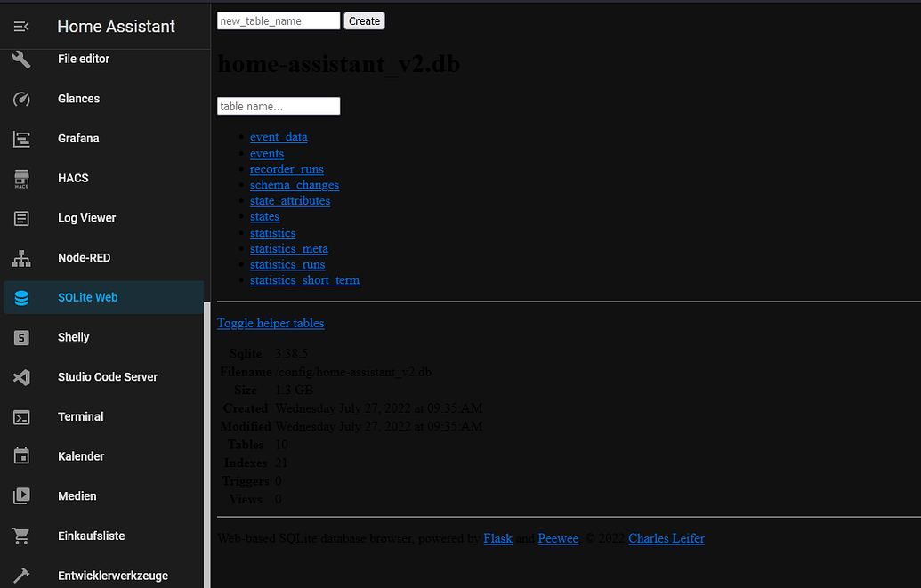Collapse the Home Assistant sidebar
Image resolution: width=921 pixels, height=588 pixels.
[22, 26]
